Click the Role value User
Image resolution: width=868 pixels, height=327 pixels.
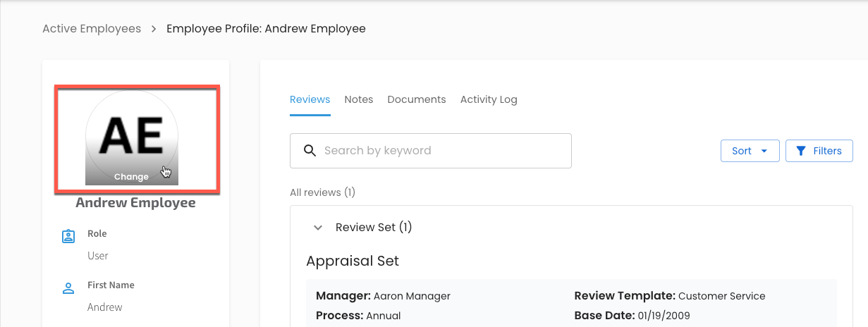[x=98, y=256]
